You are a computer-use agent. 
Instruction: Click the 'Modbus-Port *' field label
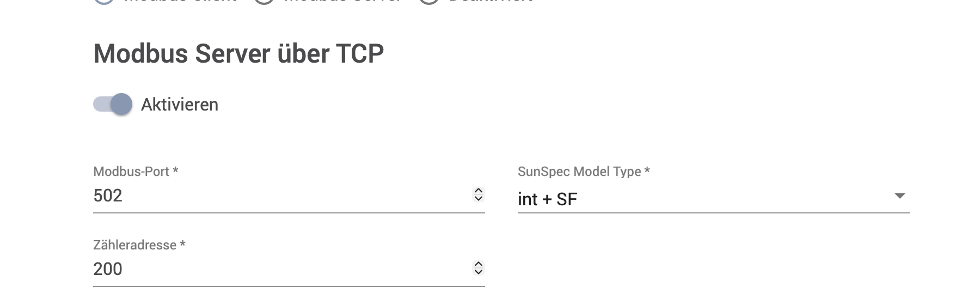136,172
